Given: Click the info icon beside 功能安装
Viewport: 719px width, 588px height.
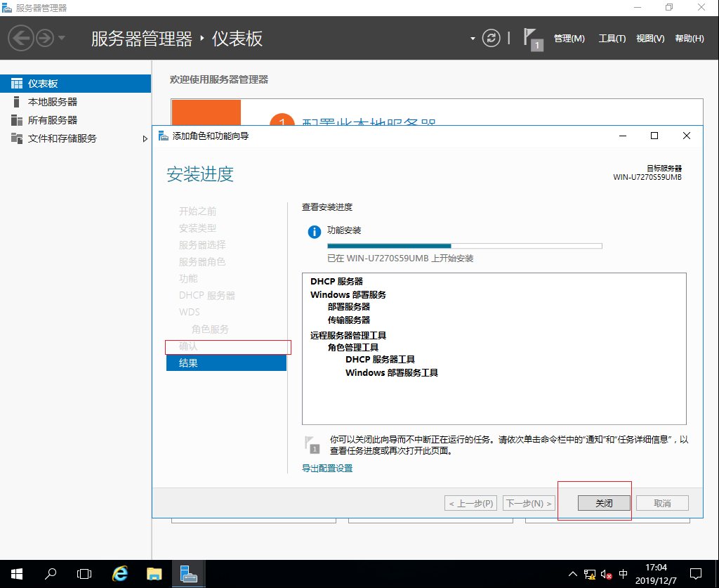Looking at the screenshot, I should [x=314, y=231].
